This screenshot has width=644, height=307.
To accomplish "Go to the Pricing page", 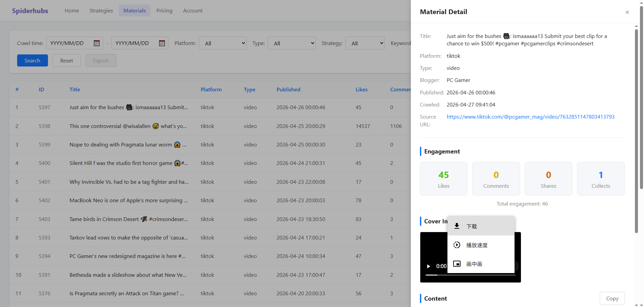I will (164, 11).
